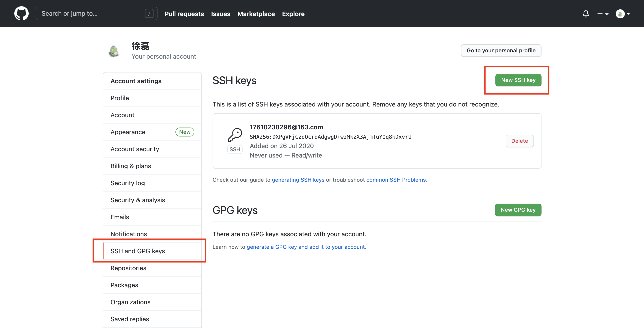
Task: Open the profile avatar dropdown menu
Action: click(623, 14)
